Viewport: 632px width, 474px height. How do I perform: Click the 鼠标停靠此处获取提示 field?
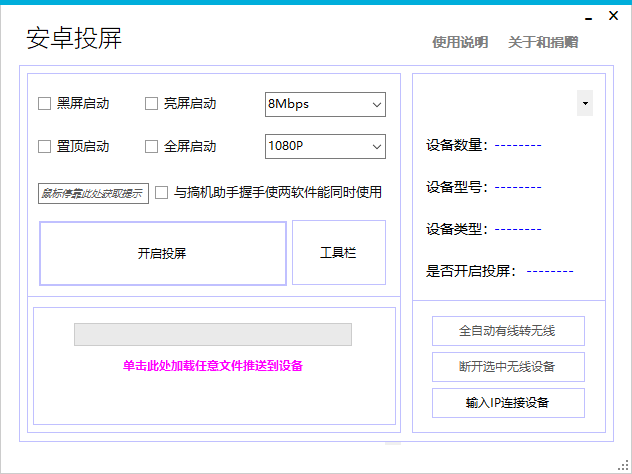[93, 193]
